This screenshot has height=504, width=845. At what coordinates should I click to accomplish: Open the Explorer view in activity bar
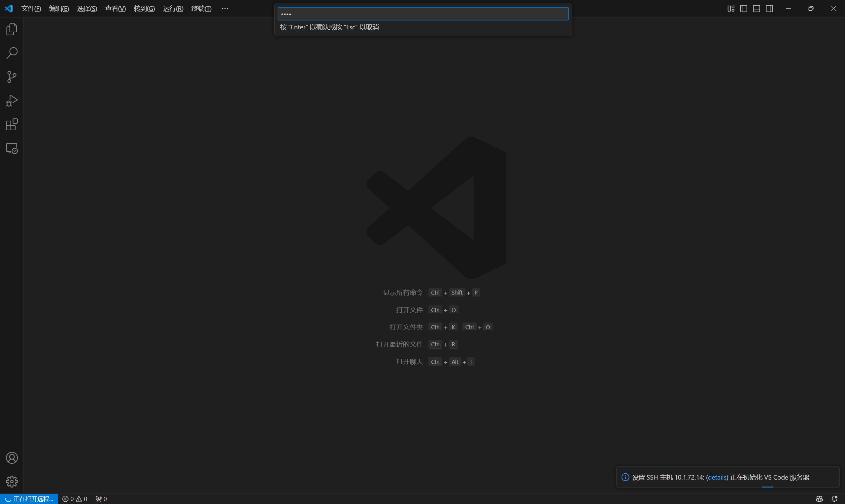coord(12,30)
